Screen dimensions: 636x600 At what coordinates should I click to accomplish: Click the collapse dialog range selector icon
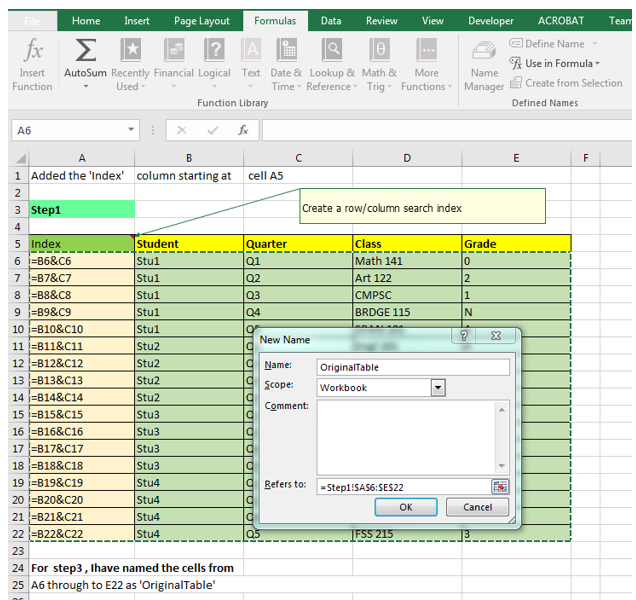tap(500, 486)
